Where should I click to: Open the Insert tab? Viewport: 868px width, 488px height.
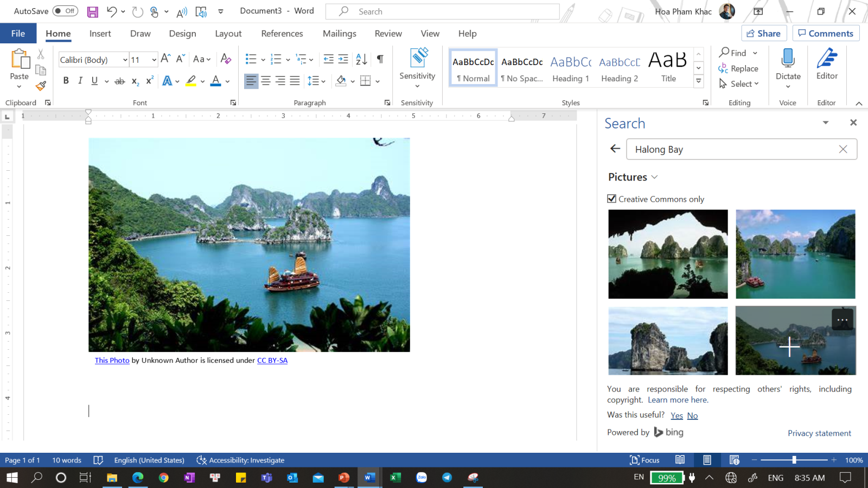(x=100, y=34)
